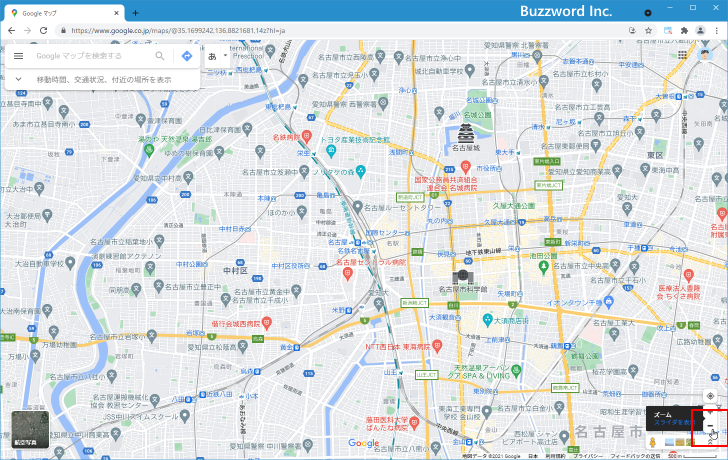The width and height of the screenshot is (728, 460).
Task: Click the ノリタケの森 teal marker
Action: [x=361, y=171]
